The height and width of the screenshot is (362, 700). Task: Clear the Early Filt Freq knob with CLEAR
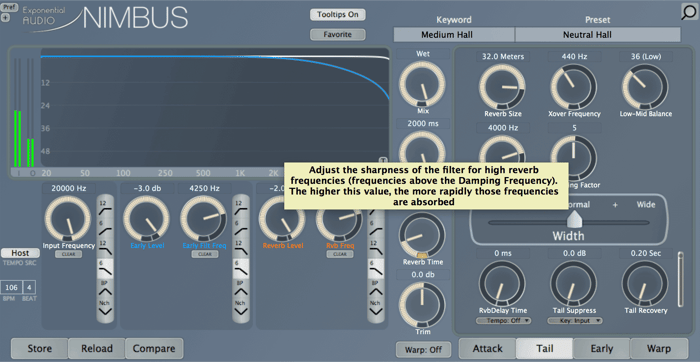pos(205,254)
